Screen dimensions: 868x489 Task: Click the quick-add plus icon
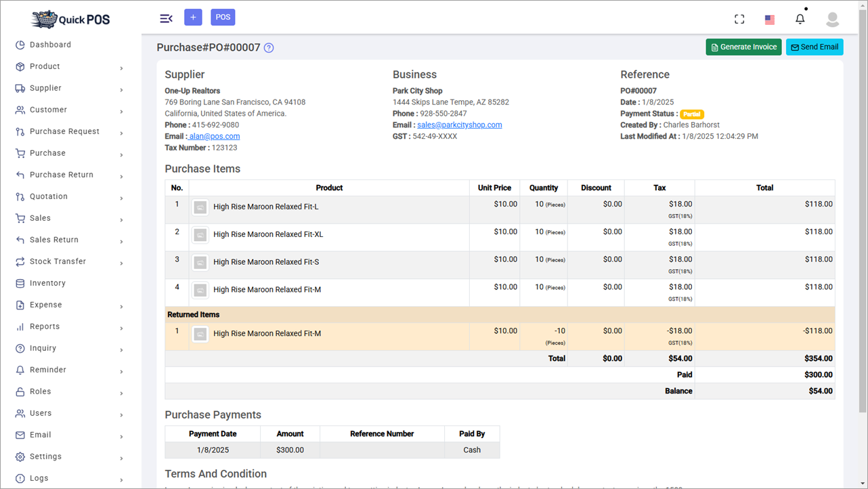[193, 16]
